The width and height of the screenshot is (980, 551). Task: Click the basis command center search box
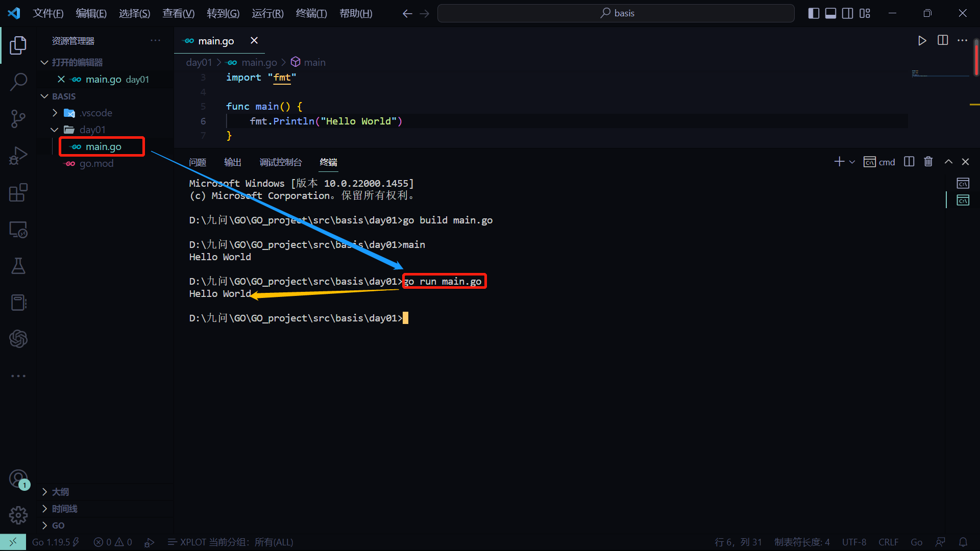pos(616,13)
